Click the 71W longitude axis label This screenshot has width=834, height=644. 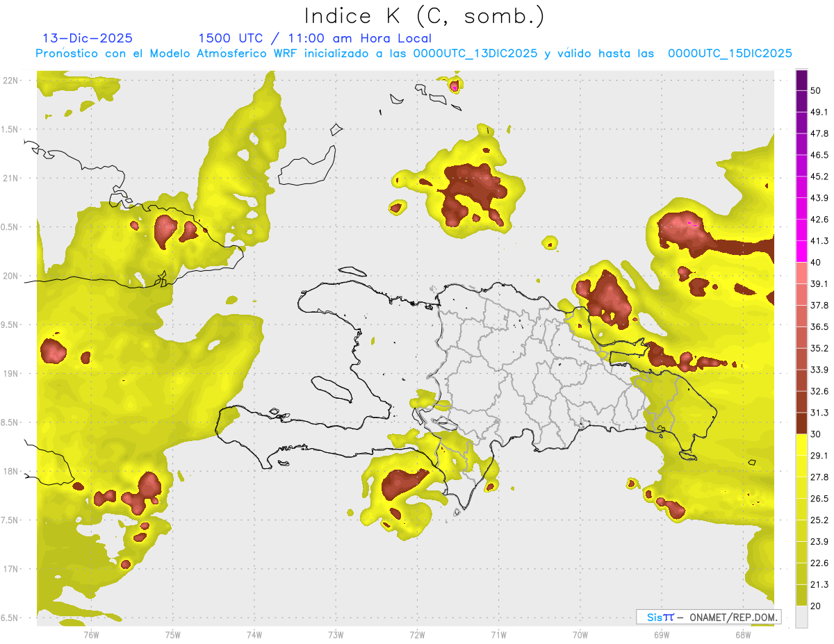(498, 634)
